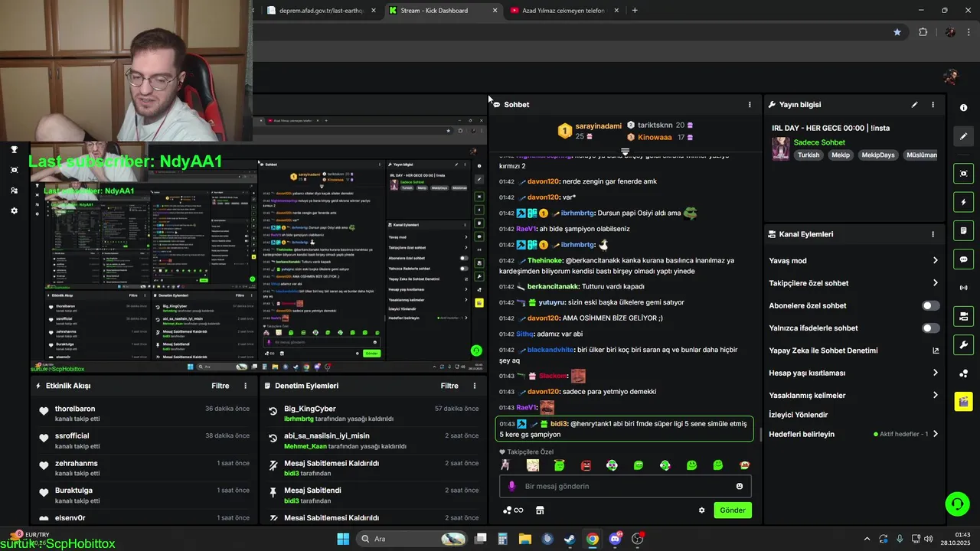Toggle Yalnızca ifadelerle sohbet switch
The image size is (980, 551).
[x=930, y=328]
